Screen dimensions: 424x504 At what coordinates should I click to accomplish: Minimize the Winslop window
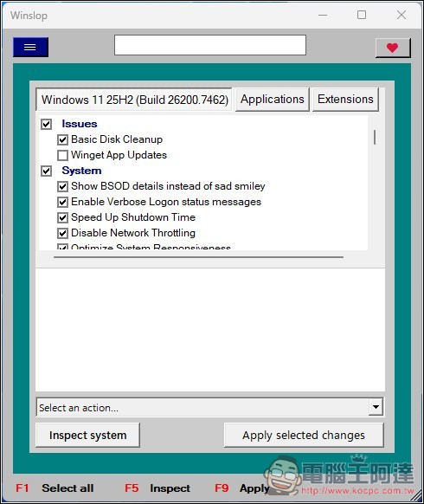pos(323,15)
